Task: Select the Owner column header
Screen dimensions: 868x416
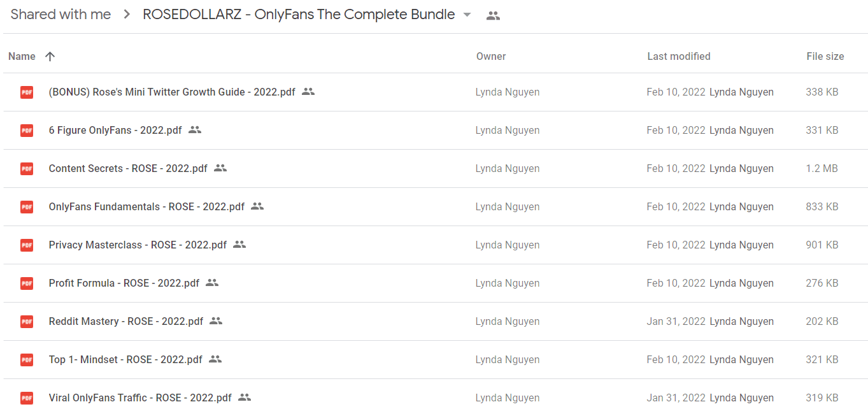Action: click(491, 56)
